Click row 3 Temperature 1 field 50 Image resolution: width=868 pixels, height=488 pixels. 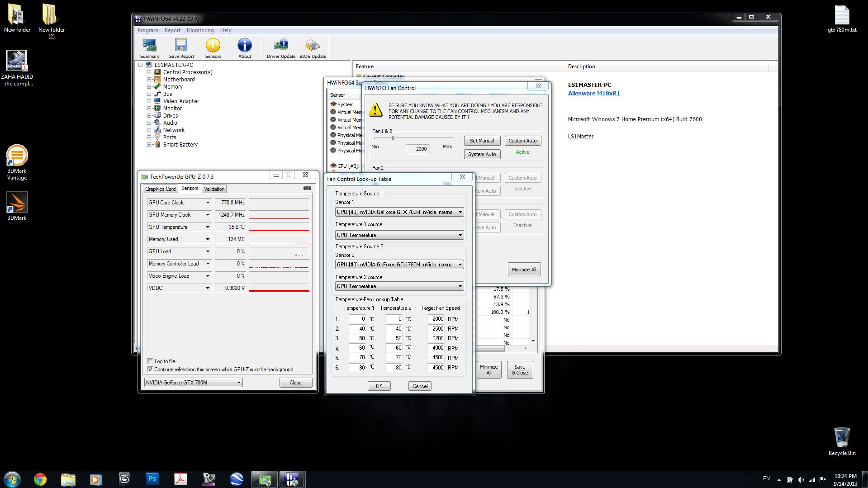[x=357, y=338]
